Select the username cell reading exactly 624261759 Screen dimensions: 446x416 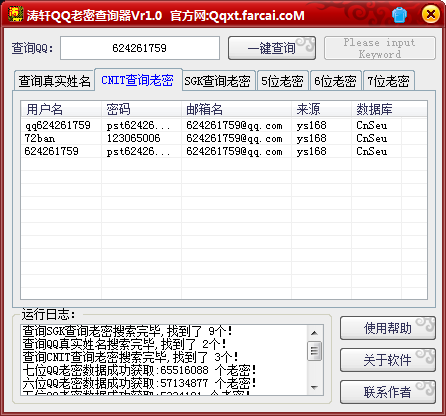coord(51,151)
